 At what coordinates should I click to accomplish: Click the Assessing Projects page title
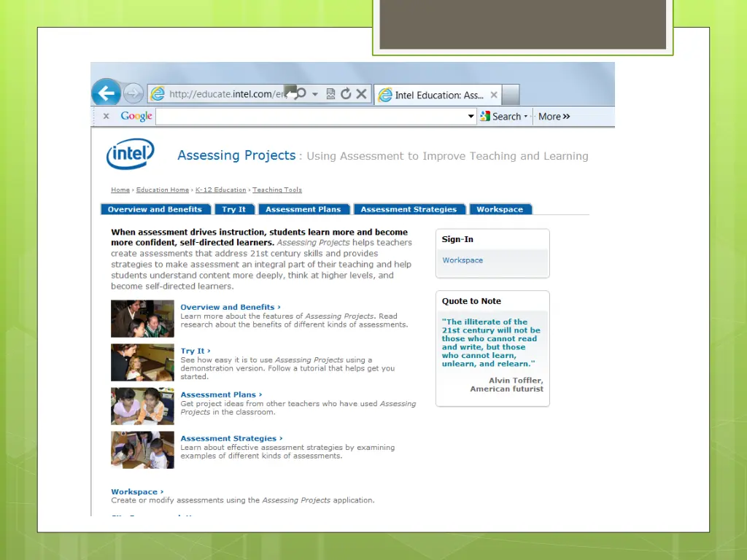[x=236, y=155]
